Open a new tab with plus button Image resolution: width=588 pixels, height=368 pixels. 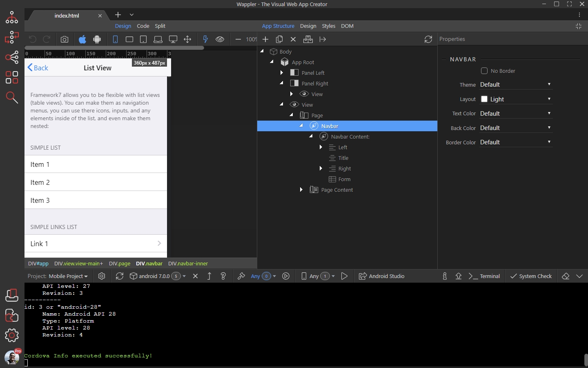point(118,15)
